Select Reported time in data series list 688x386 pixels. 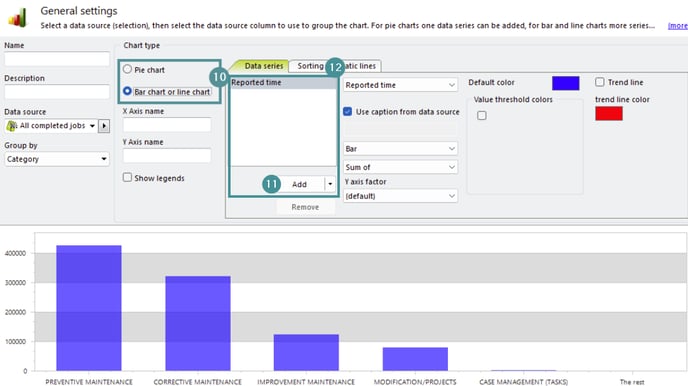(283, 82)
